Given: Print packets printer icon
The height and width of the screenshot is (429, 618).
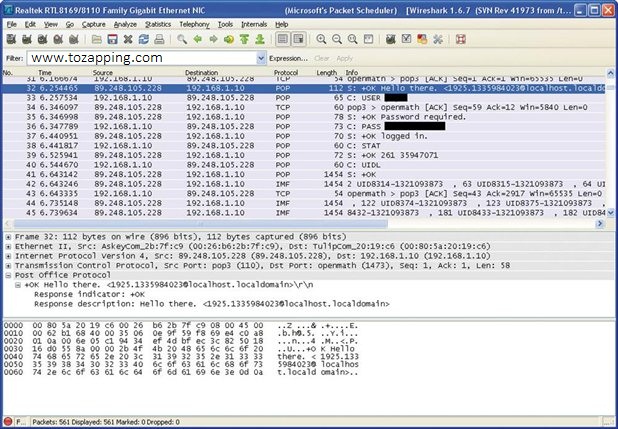Looking at the screenshot, I should [x=159, y=39].
